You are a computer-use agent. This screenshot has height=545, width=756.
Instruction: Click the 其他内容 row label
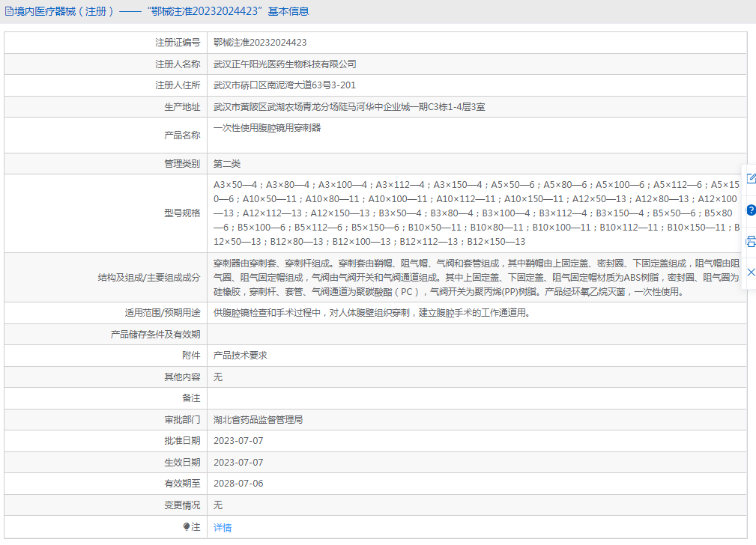point(182,377)
